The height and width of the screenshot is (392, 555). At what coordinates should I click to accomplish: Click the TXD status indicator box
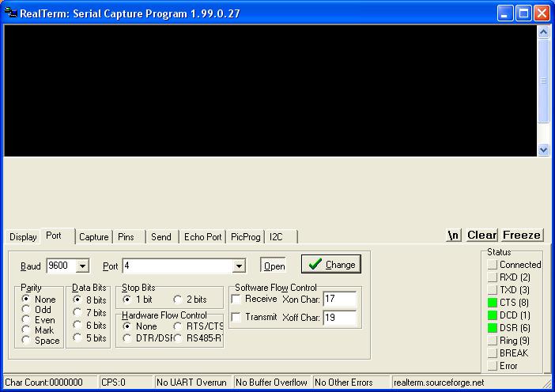point(493,290)
